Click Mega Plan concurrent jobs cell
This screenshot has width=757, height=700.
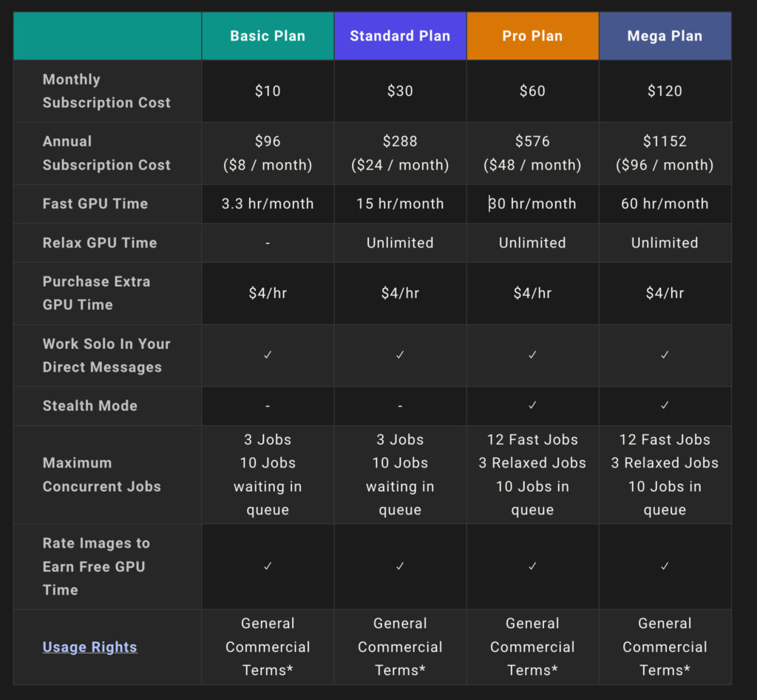(665, 475)
